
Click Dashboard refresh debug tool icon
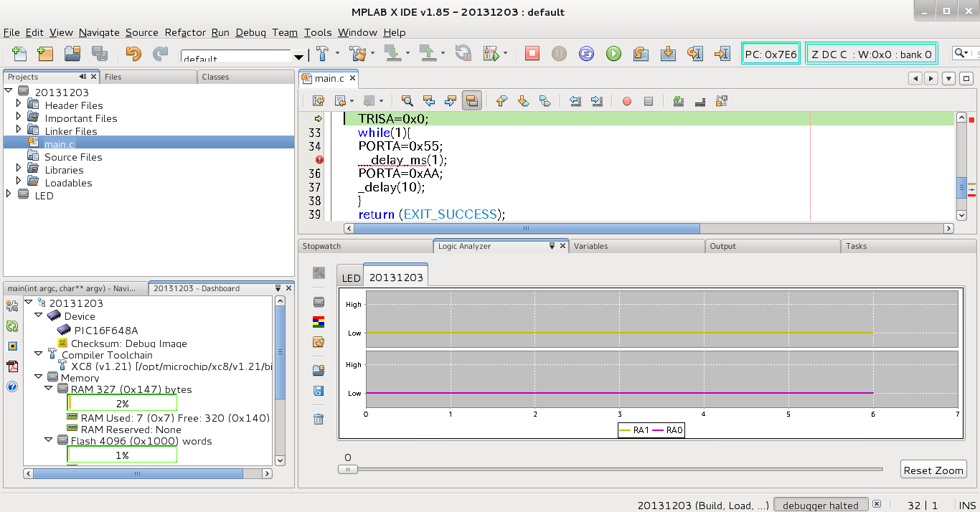pyautogui.click(x=12, y=326)
